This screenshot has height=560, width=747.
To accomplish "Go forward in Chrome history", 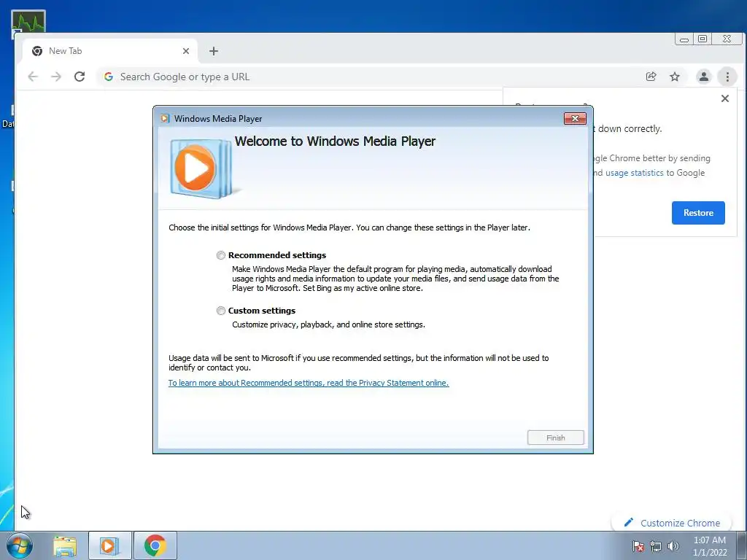I will tap(56, 77).
